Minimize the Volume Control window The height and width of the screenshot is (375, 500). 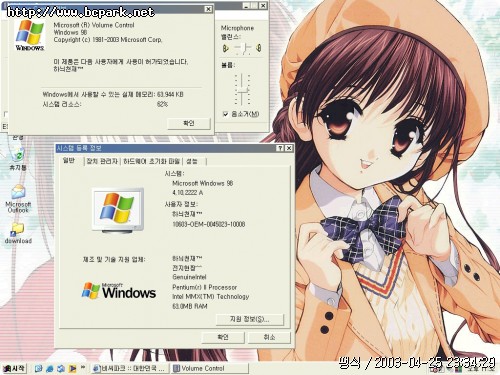pyautogui.click(x=246, y=6)
